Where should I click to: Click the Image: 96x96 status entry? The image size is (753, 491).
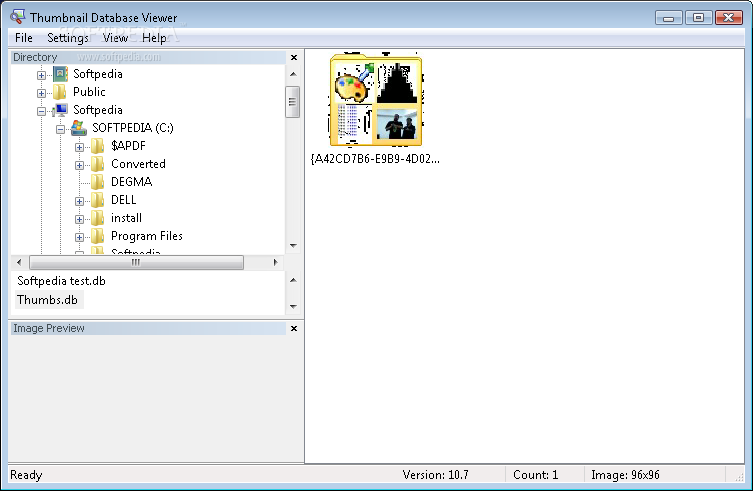625,475
